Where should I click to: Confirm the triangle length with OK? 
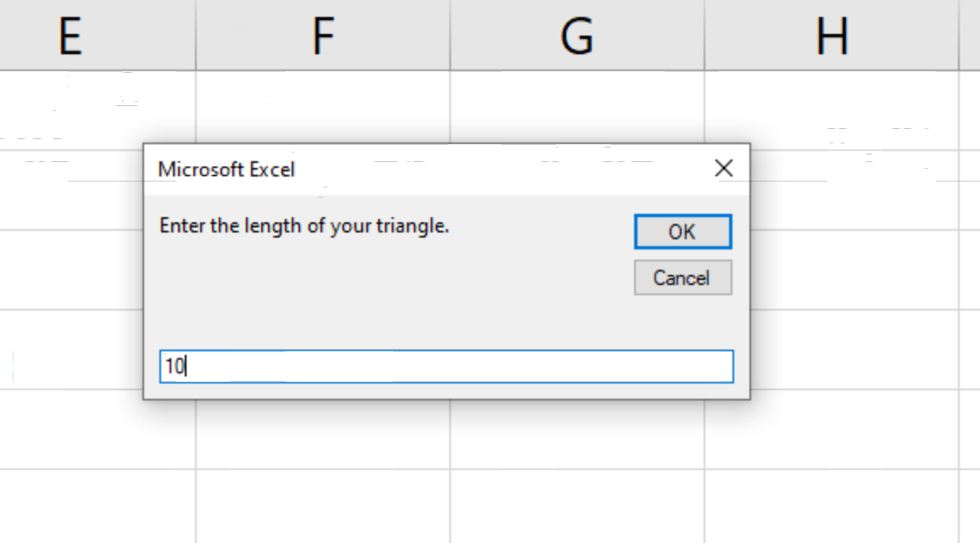pyautogui.click(x=682, y=232)
